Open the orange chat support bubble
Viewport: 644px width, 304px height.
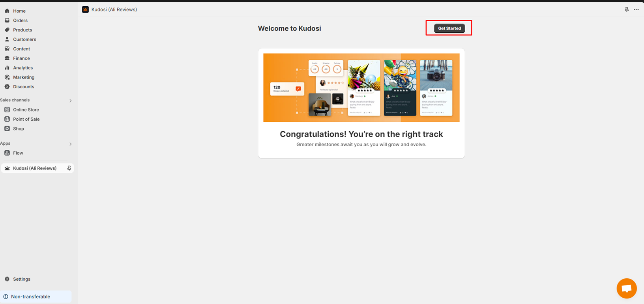(x=627, y=289)
